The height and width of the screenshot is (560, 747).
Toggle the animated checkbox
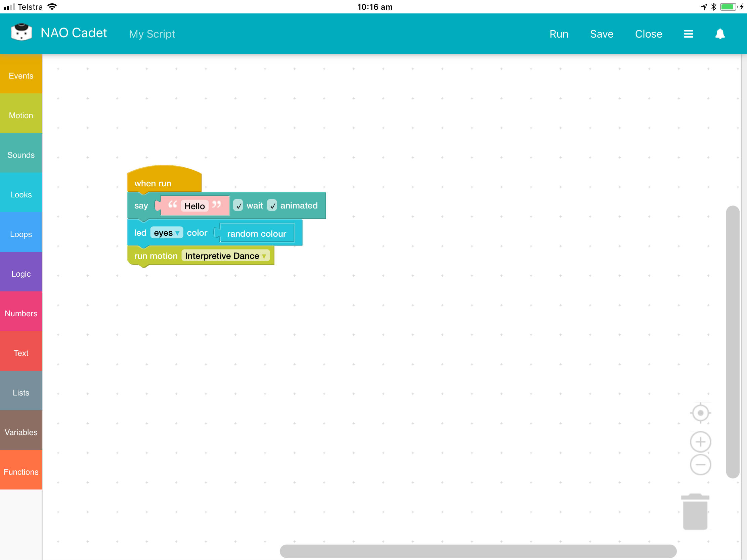[272, 205]
